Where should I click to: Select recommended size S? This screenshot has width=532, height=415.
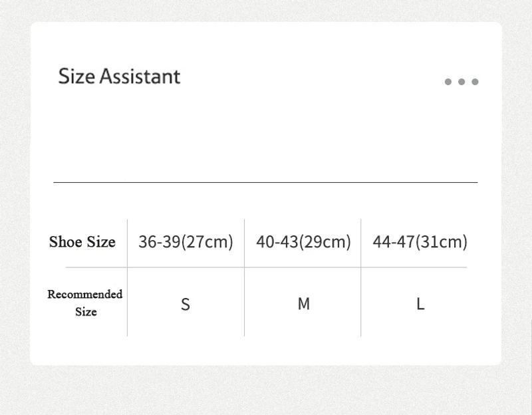186,304
